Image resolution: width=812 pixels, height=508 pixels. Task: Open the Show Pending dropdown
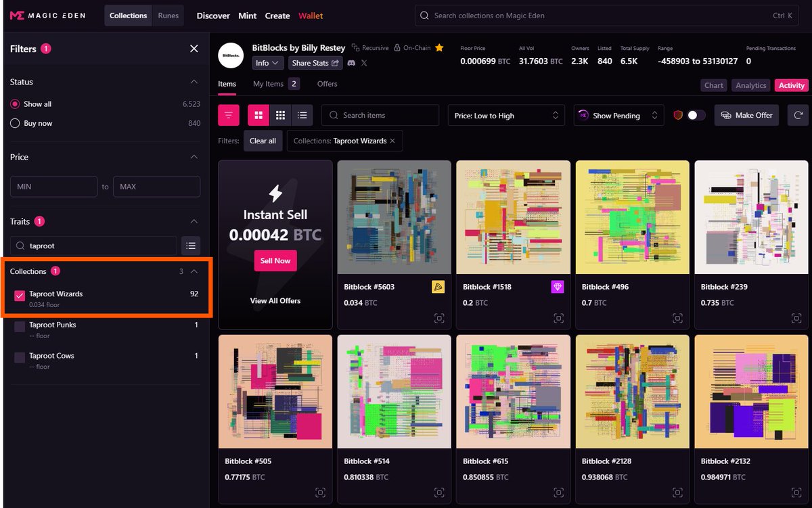(x=618, y=115)
